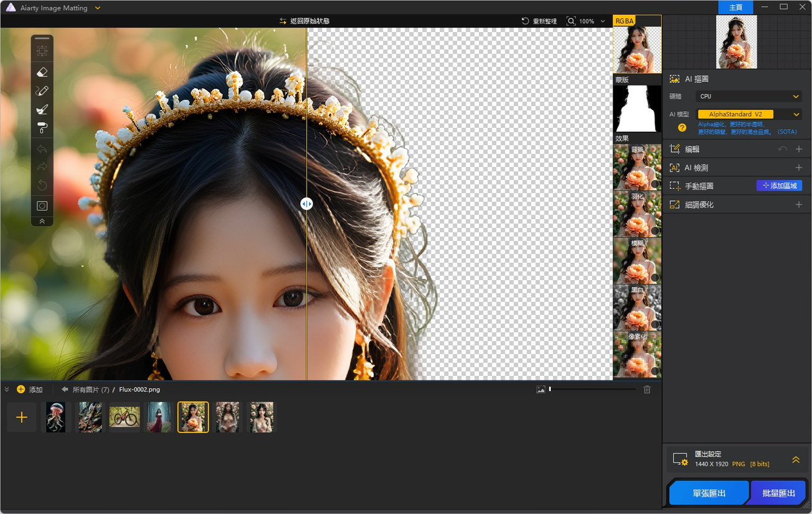Click the trash delete icon
This screenshot has height=514, width=812.
[647, 389]
